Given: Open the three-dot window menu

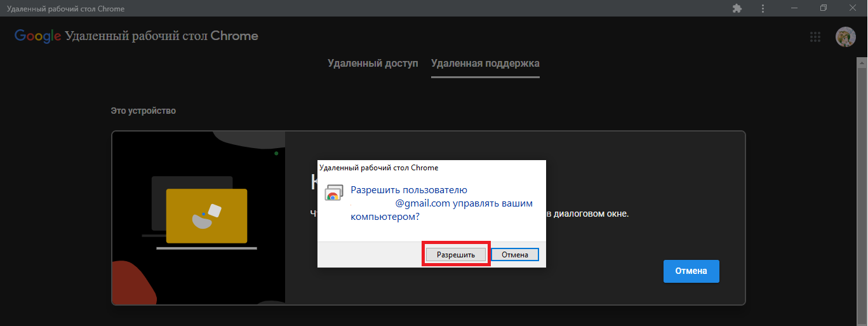Looking at the screenshot, I should click(x=763, y=8).
